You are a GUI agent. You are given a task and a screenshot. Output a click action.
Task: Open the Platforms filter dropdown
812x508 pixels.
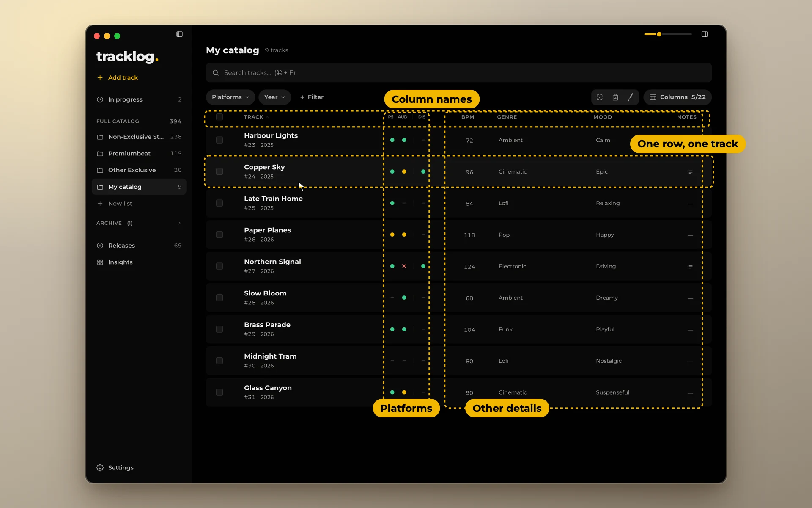point(230,97)
